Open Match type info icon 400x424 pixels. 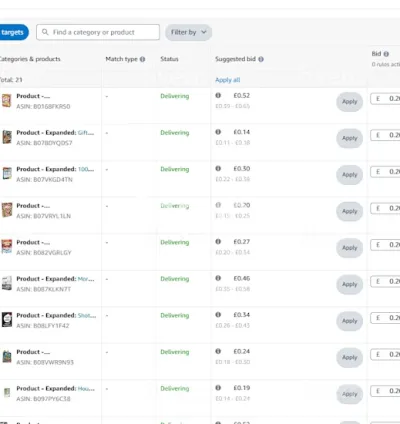(142, 59)
